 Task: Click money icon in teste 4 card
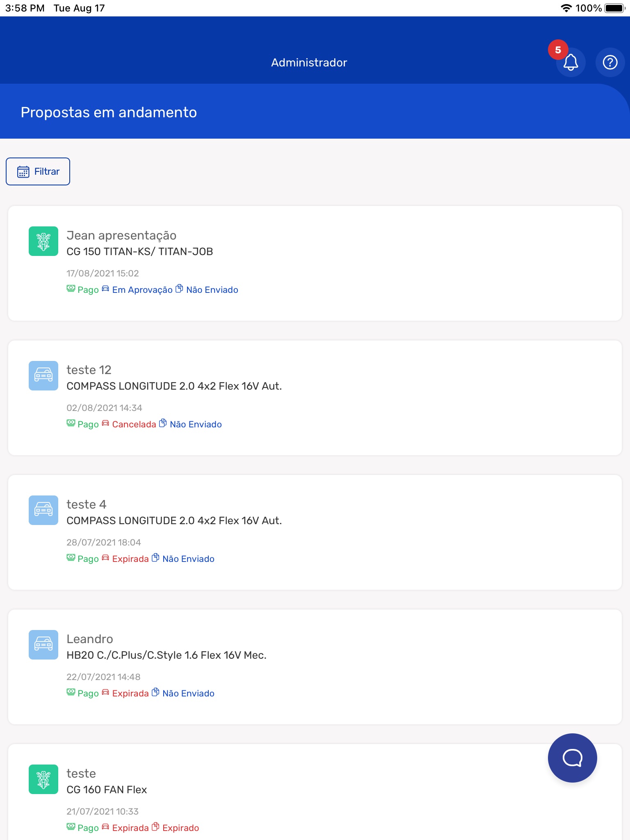point(71,558)
